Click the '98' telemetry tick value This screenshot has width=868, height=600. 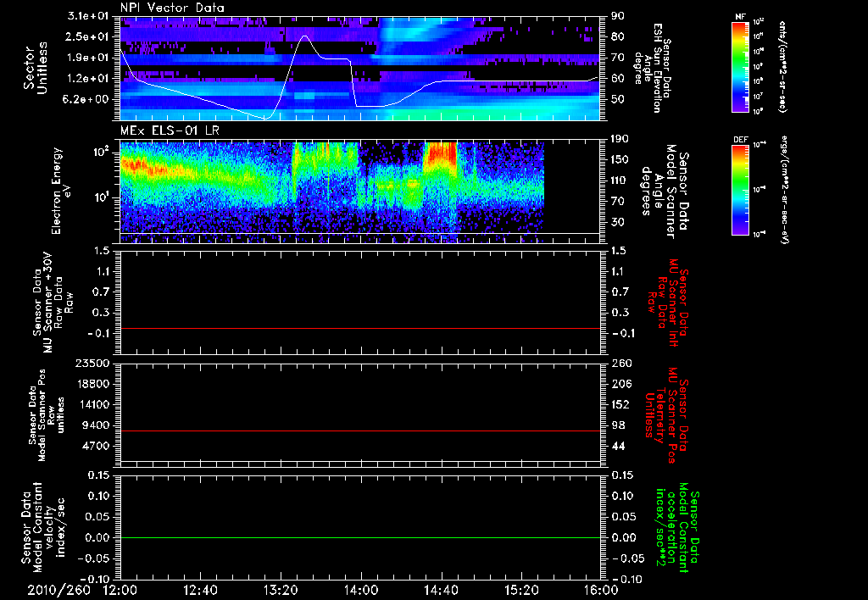point(618,425)
